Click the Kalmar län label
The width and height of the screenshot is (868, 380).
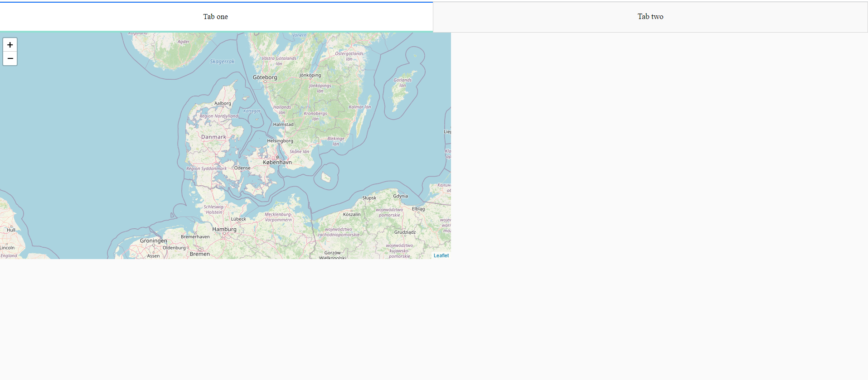[360, 107]
